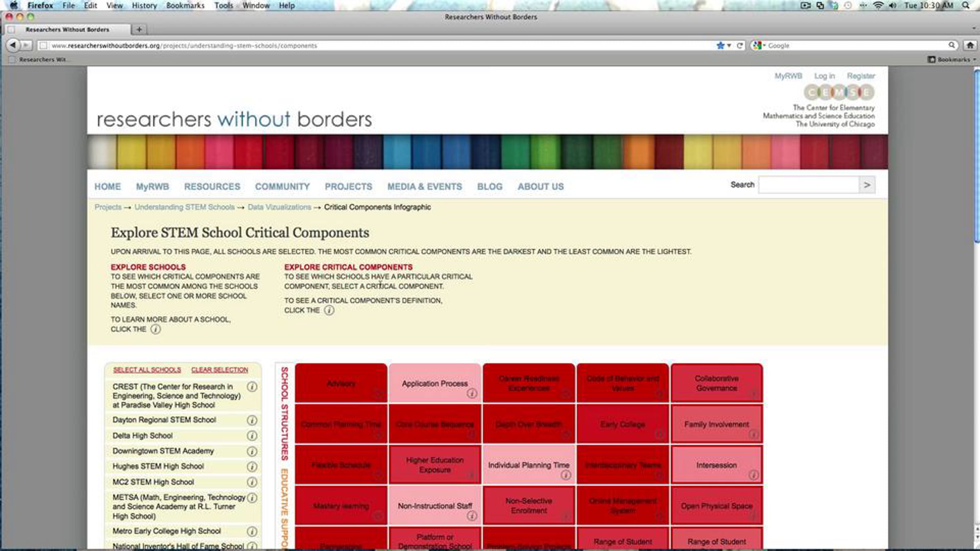Open the ABOUT US section
The height and width of the screenshot is (551, 980).
(x=541, y=187)
